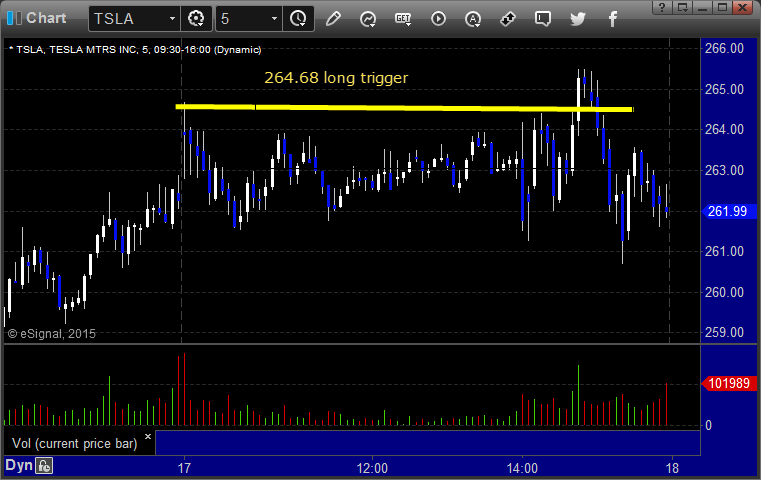Start bar replay with play icon
The width and height of the screenshot is (761, 480).
pyautogui.click(x=438, y=19)
